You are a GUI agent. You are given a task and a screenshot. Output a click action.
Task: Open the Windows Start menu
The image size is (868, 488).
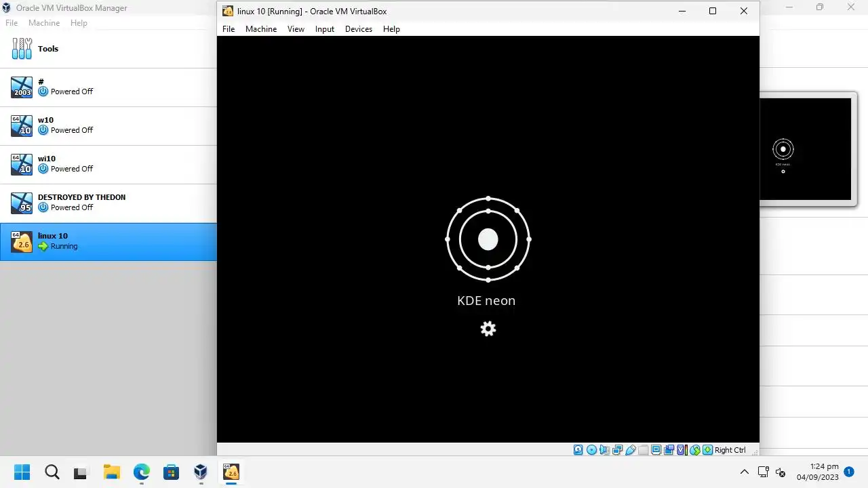[22, 472]
